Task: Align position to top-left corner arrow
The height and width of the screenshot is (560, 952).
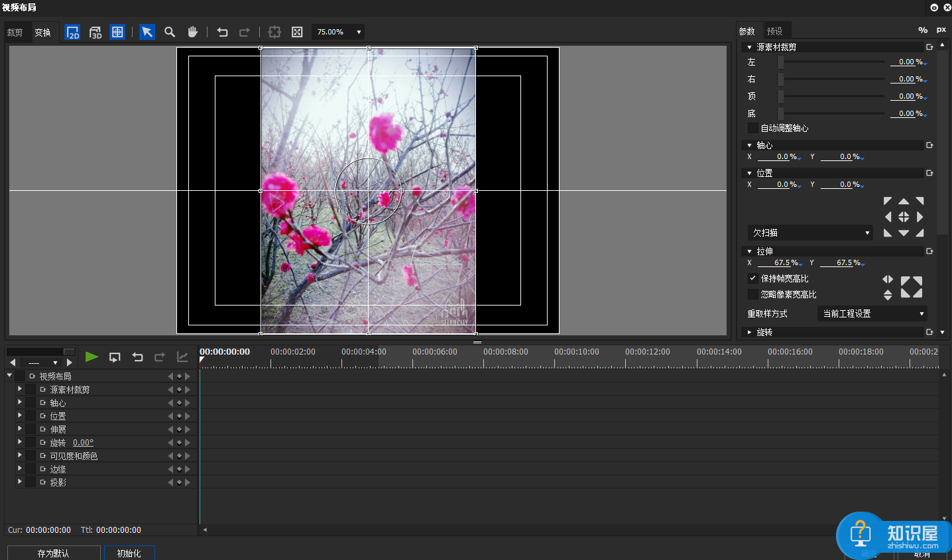Action: [x=888, y=201]
